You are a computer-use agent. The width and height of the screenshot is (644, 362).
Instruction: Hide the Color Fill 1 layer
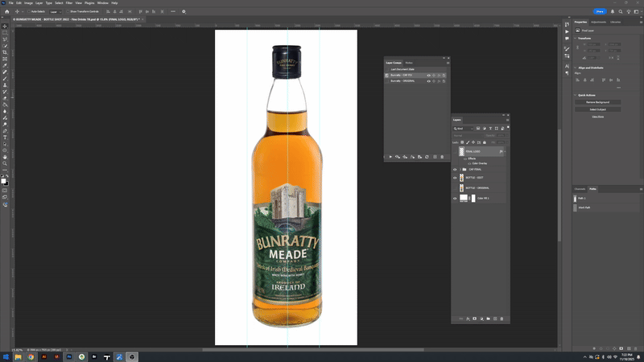coord(455,198)
